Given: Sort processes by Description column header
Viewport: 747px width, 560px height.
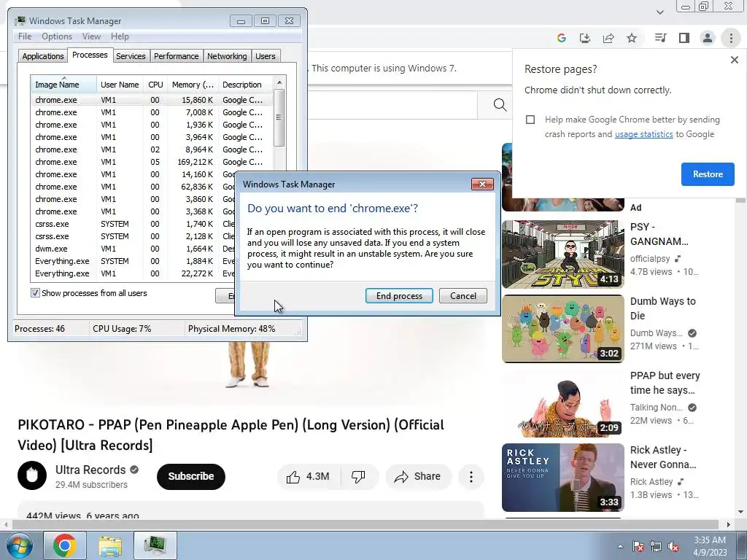Looking at the screenshot, I should click(x=245, y=85).
